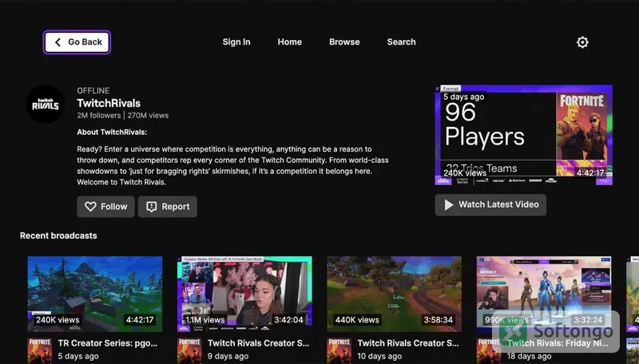Report the TwitchRivals channel
This screenshot has height=364, width=639.
[168, 207]
